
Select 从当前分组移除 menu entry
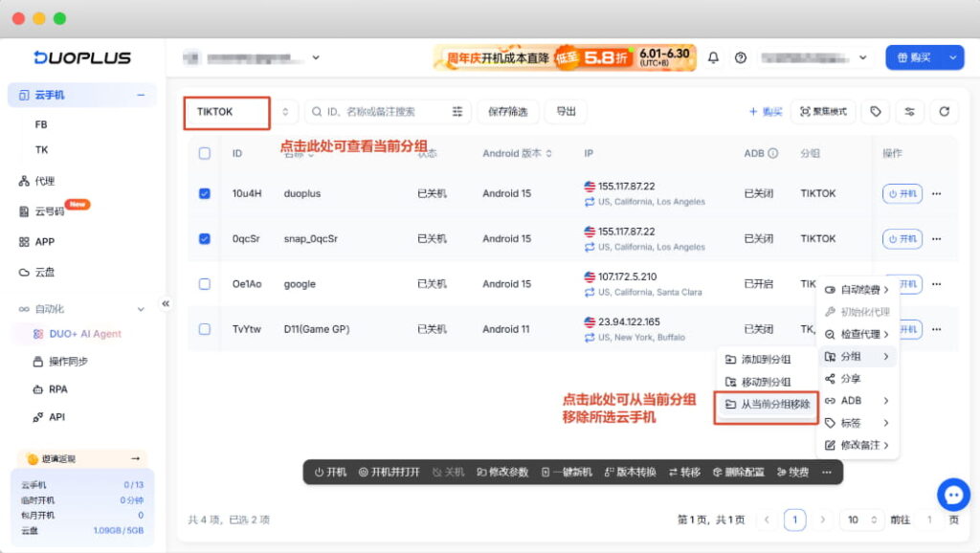767,405
